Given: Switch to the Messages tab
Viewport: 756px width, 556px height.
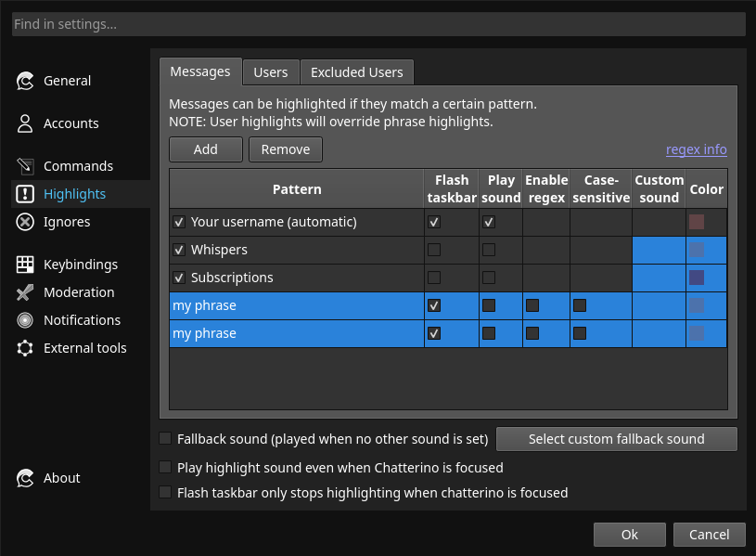Looking at the screenshot, I should tap(200, 71).
